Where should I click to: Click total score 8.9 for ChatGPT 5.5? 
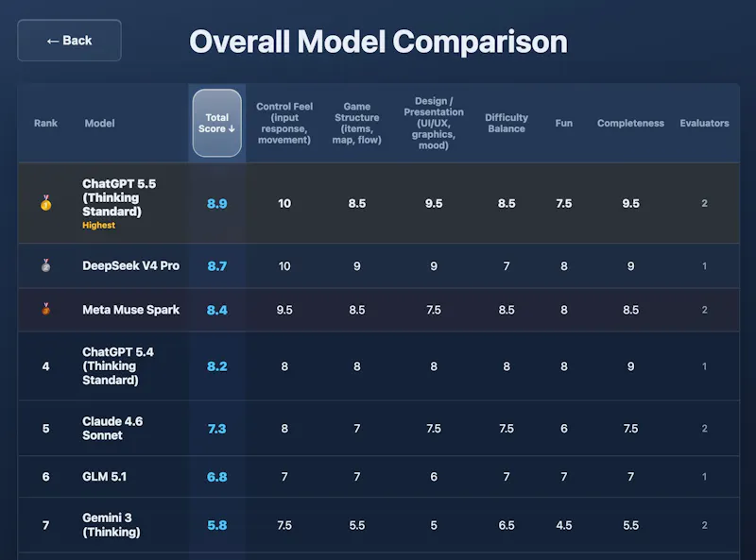[x=217, y=203]
